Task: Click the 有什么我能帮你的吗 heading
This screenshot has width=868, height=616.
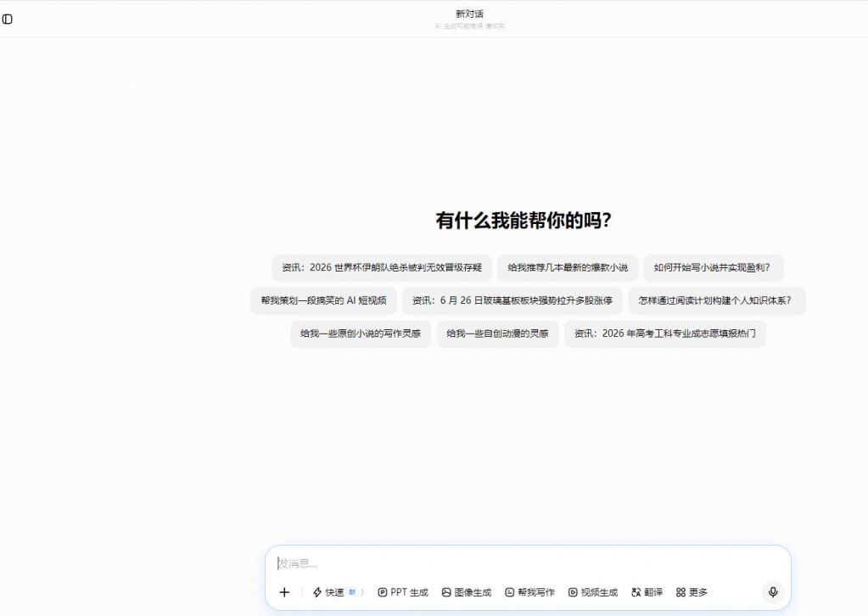Action: click(x=524, y=221)
